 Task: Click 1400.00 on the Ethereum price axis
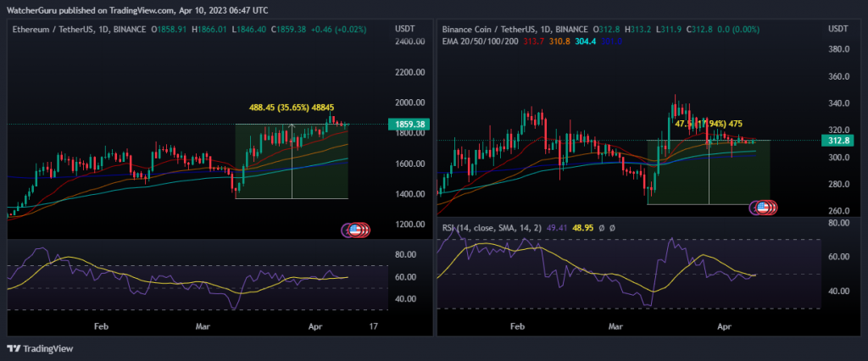coord(410,194)
